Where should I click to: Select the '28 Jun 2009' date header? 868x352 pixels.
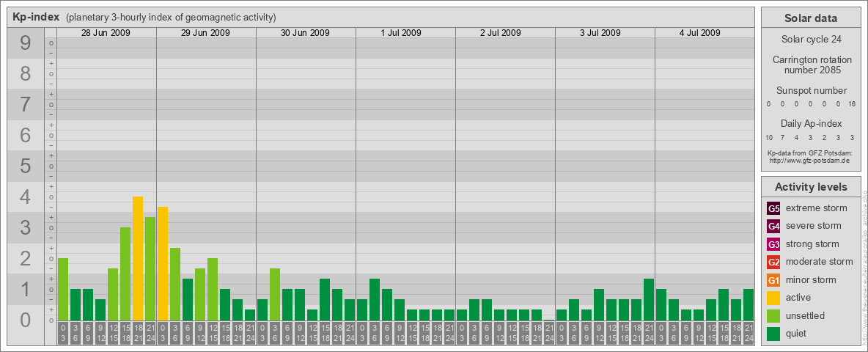(x=106, y=33)
